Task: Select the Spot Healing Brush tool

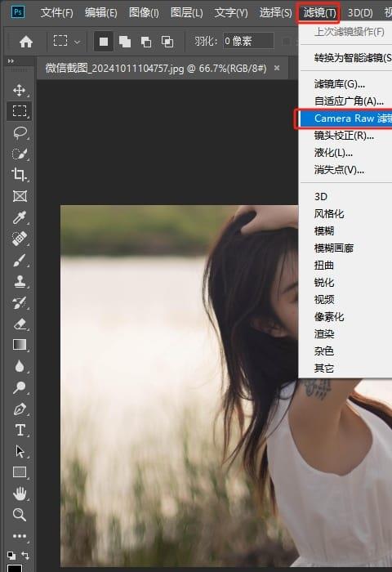Action: 20,239
